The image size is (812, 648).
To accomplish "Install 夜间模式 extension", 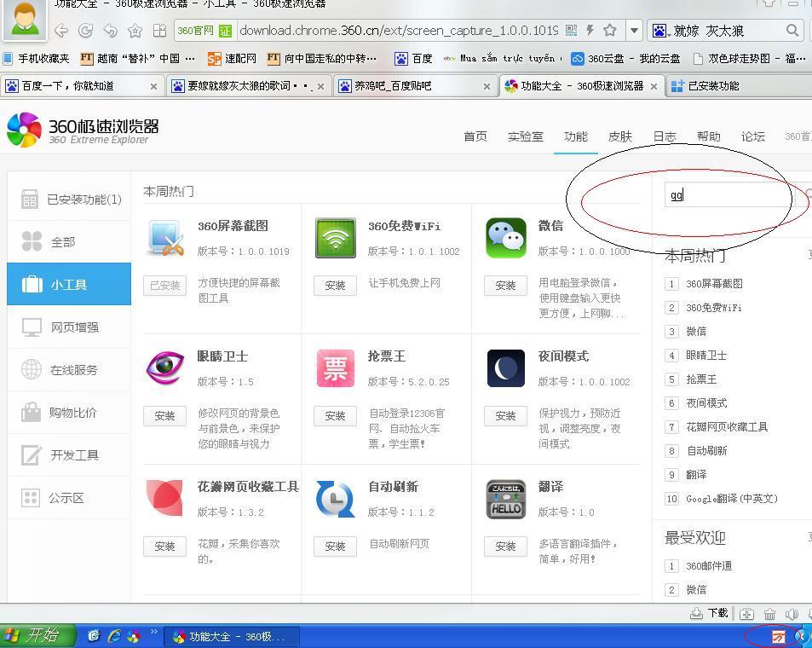I will (x=505, y=416).
